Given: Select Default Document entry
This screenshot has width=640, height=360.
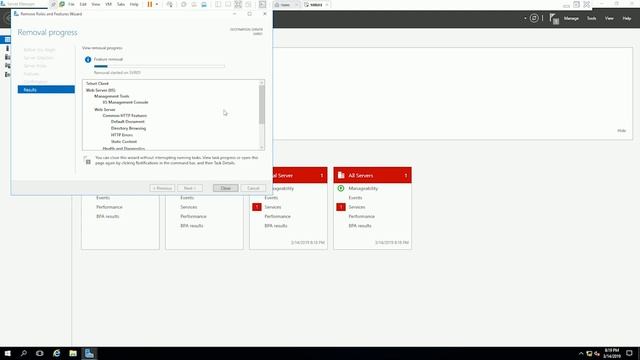Looking at the screenshot, I should [x=127, y=122].
